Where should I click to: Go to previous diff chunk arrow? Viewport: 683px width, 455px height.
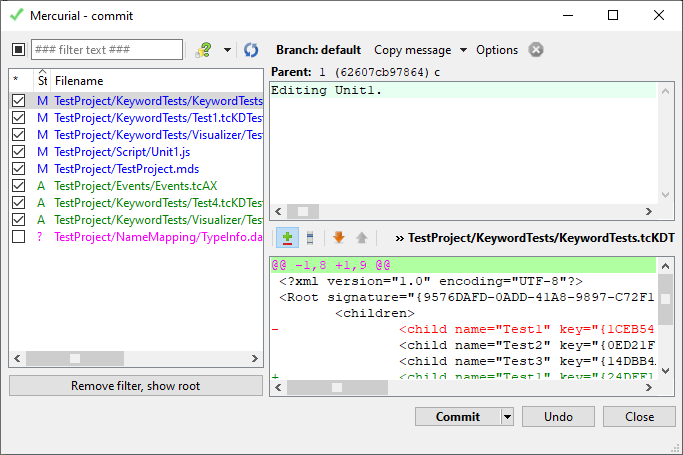pyautogui.click(x=361, y=238)
